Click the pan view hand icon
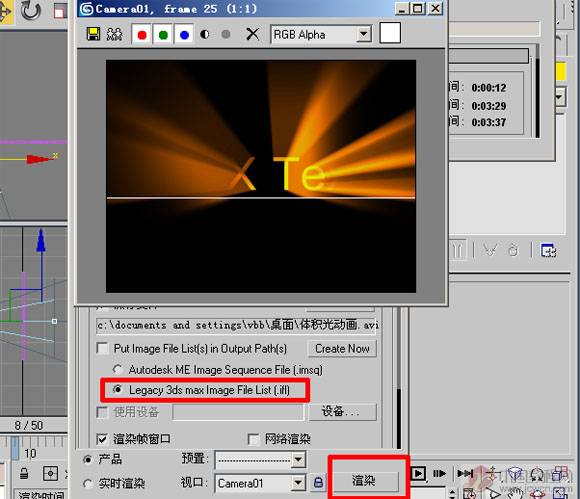 pyautogui.click(x=515, y=493)
